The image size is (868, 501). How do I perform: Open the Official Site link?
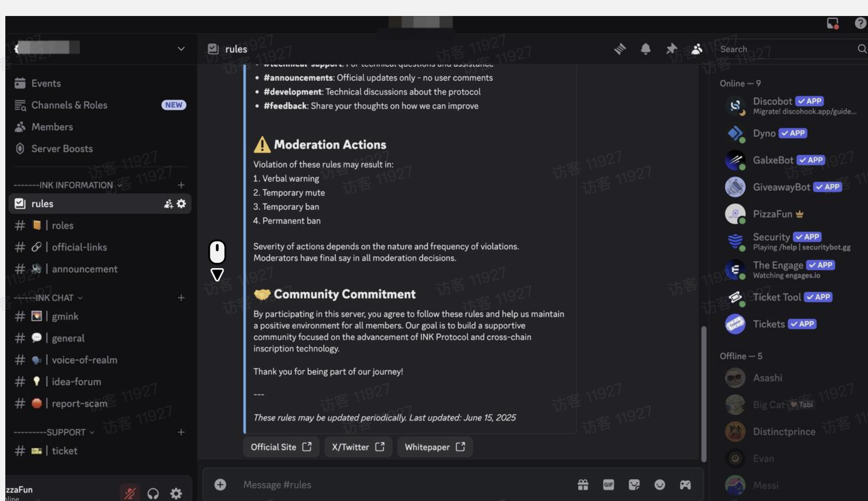pyautogui.click(x=281, y=447)
